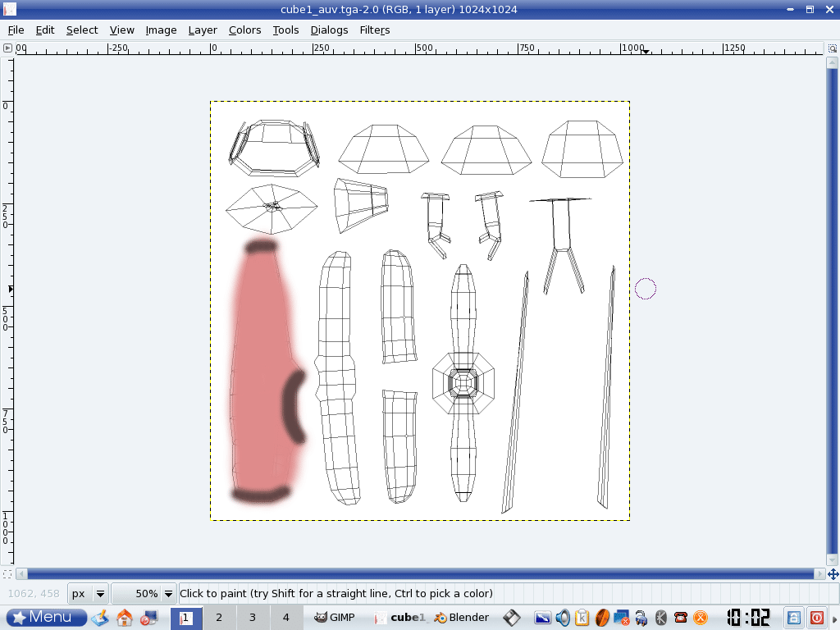
Task: Switch to the Blender taskbar entry
Action: point(462,617)
